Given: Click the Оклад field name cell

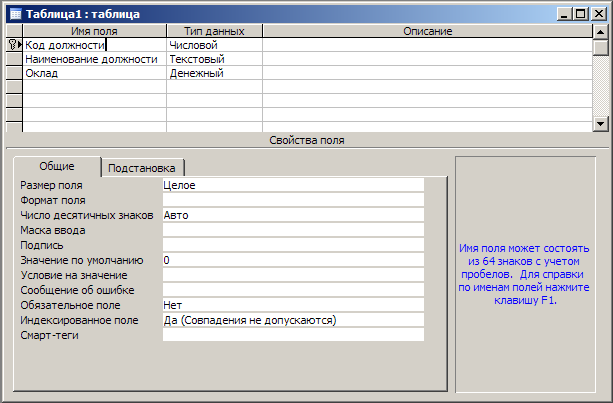Looking at the screenshot, I should tap(95, 73).
